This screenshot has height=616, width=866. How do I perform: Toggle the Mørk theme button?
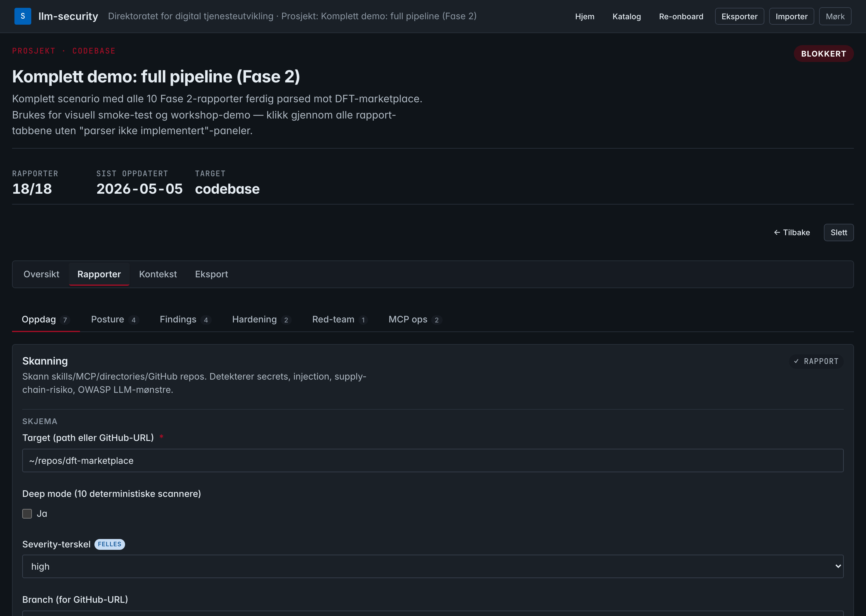point(835,16)
